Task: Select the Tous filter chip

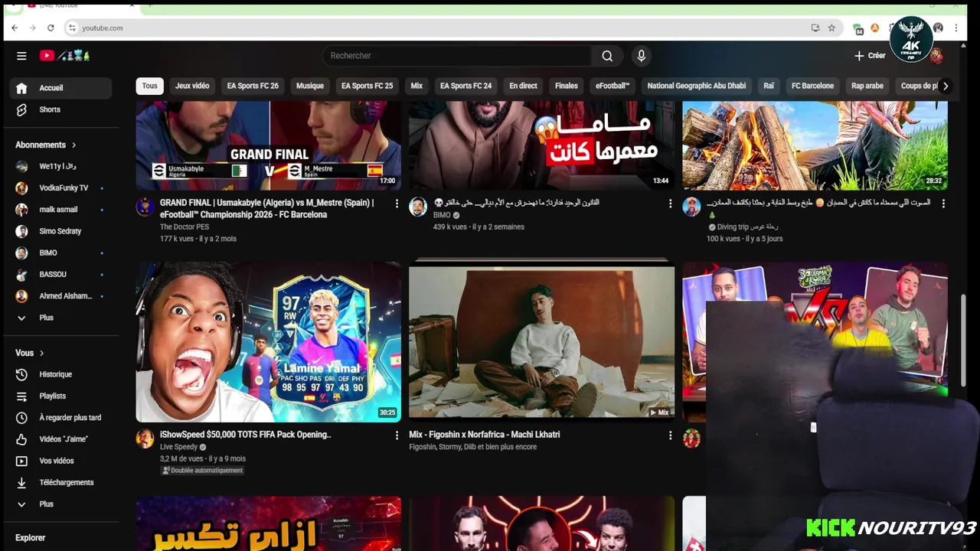Action: tap(150, 86)
